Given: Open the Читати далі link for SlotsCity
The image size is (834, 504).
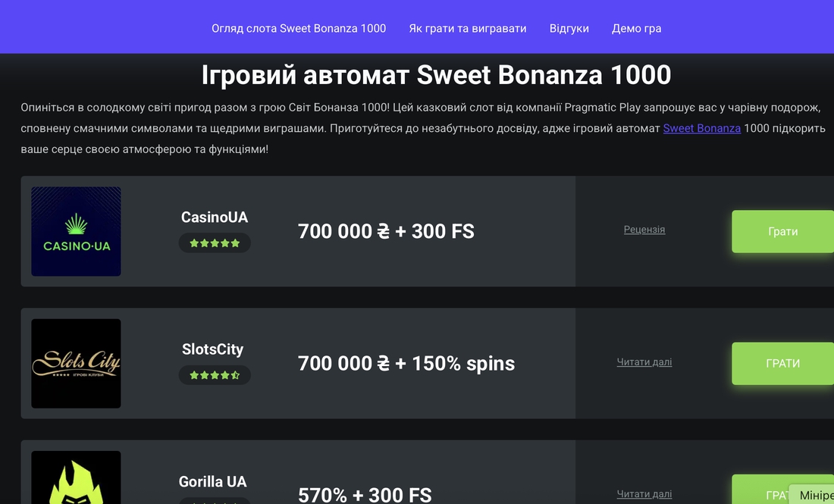Looking at the screenshot, I should pos(644,362).
